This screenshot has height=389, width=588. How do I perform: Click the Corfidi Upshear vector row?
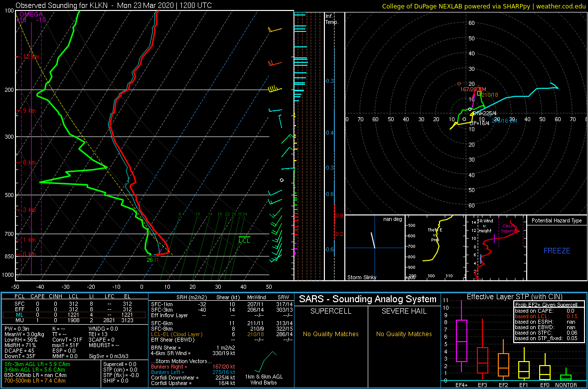coord(193,383)
